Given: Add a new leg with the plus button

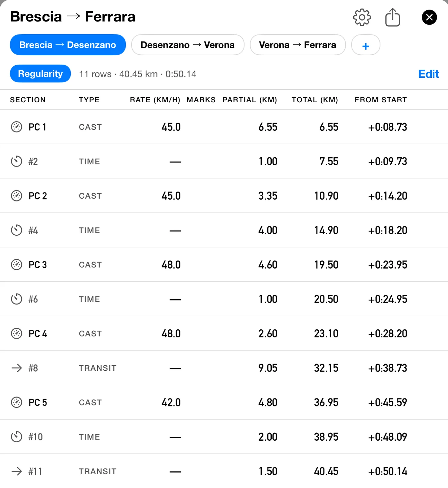Looking at the screenshot, I should pos(366,45).
